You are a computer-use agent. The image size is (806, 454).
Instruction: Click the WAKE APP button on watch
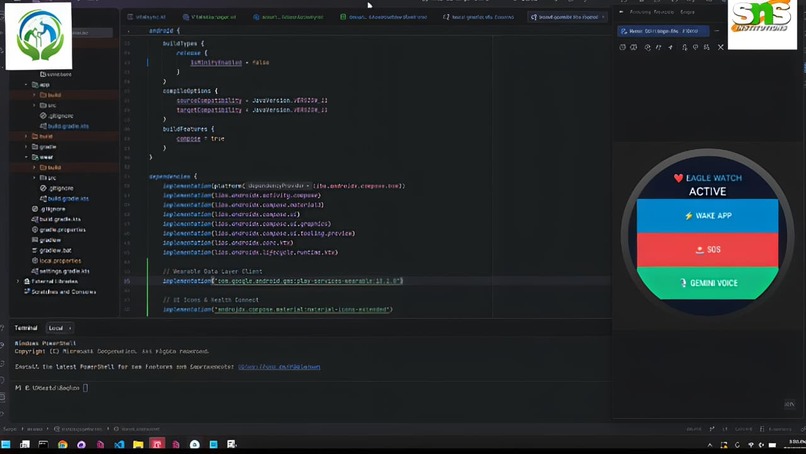click(x=707, y=216)
